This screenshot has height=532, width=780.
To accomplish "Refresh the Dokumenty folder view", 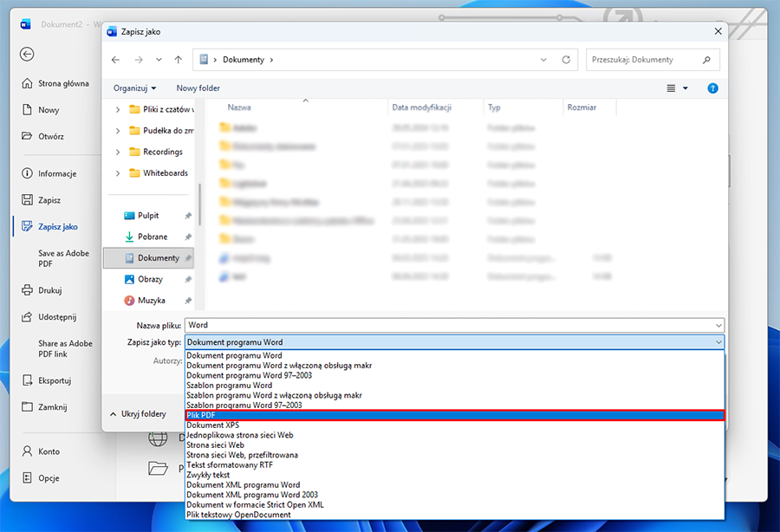I will tap(566, 60).
